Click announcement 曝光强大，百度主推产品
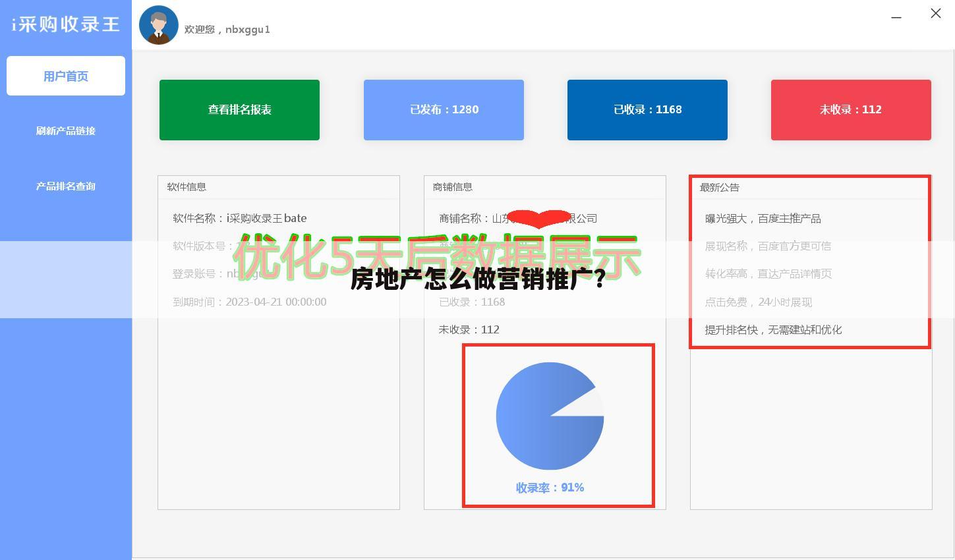The image size is (955, 560). [763, 219]
